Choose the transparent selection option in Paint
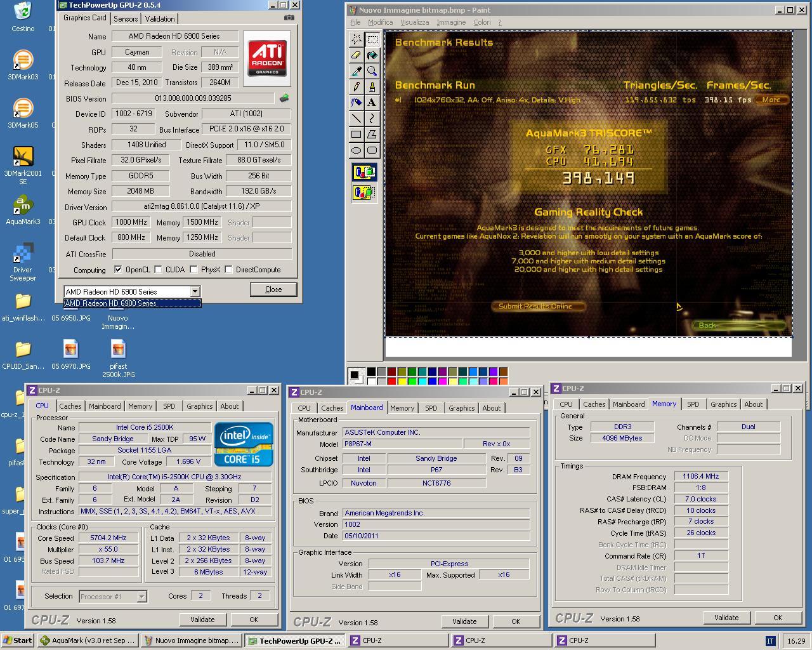Viewport: 812px width, 650px height. coord(364,192)
